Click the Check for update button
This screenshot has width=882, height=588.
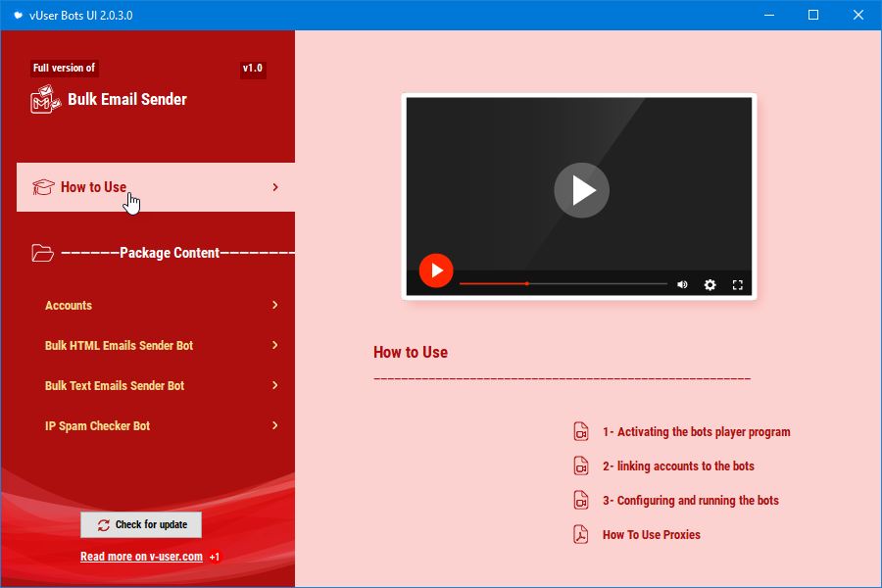point(141,525)
